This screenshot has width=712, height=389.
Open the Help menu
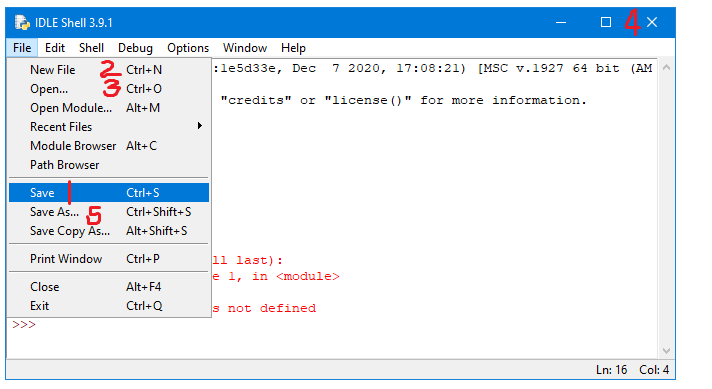tap(293, 48)
